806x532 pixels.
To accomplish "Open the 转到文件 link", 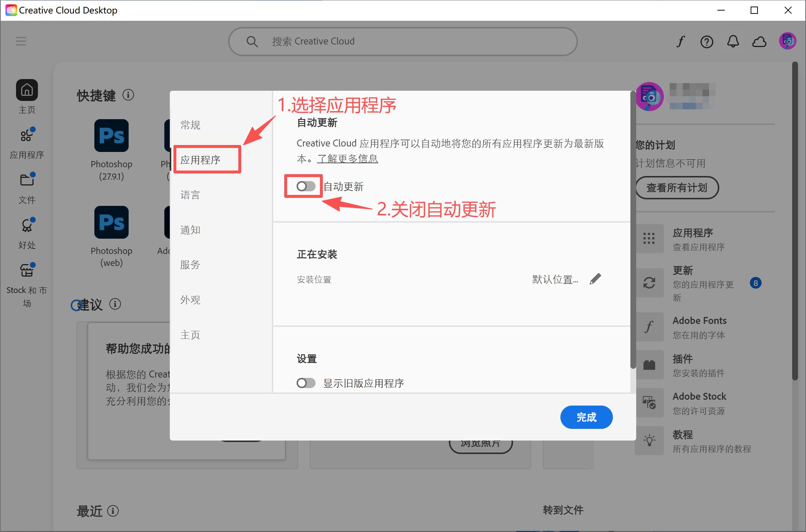I will pyautogui.click(x=563, y=510).
